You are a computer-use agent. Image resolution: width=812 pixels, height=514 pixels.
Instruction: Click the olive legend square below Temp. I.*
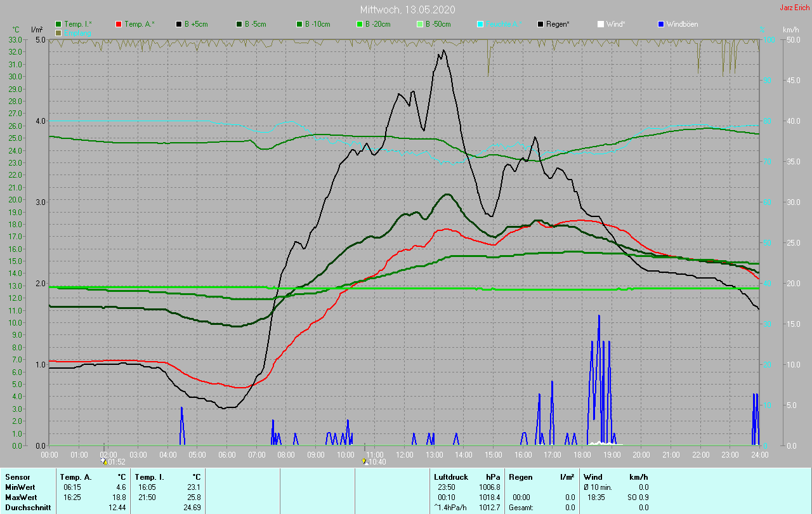pos(58,32)
